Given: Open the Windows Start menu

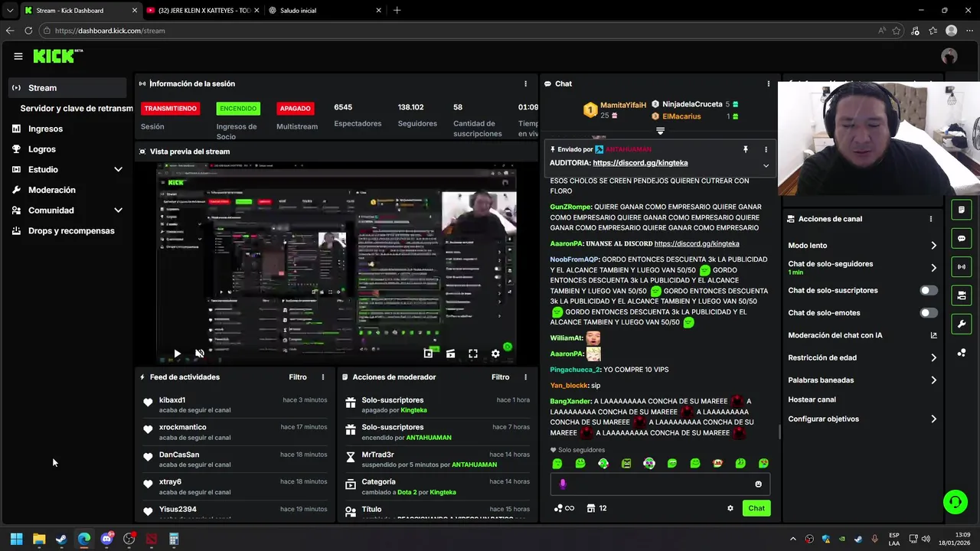Looking at the screenshot, I should (17, 539).
